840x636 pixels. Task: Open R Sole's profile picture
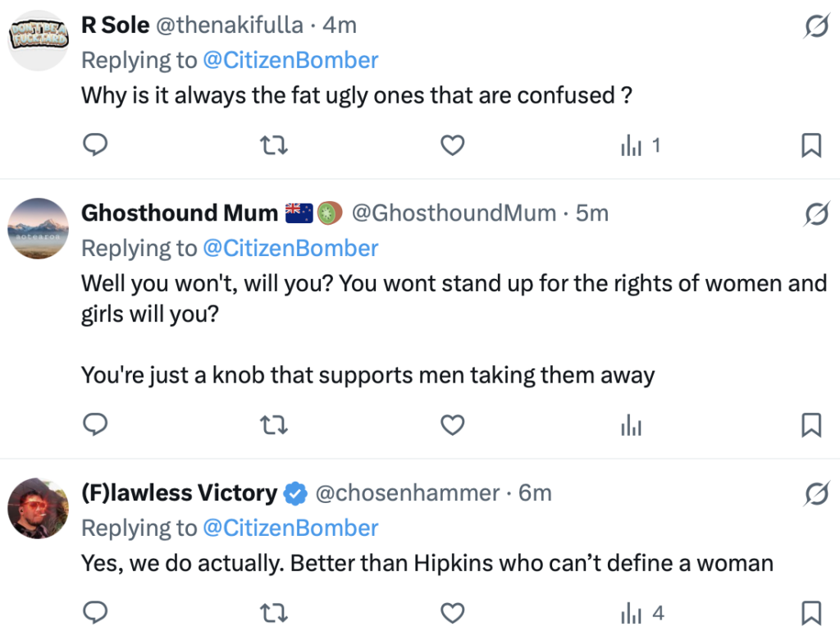click(x=38, y=38)
